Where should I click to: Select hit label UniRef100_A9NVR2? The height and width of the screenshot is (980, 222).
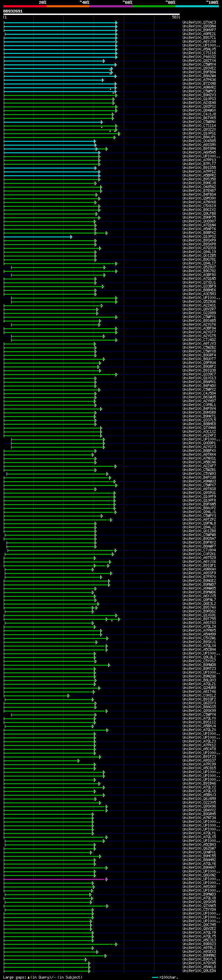pyautogui.click(x=199, y=88)
